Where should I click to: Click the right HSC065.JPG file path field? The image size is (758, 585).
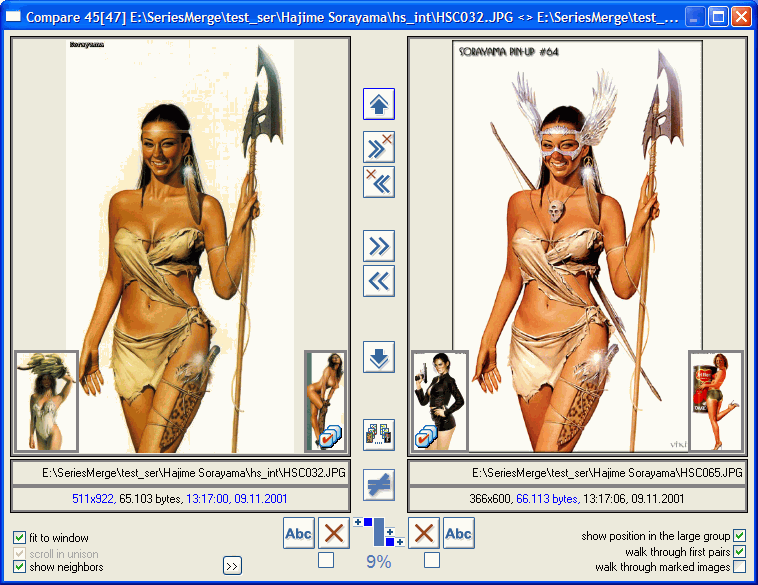tap(578, 473)
